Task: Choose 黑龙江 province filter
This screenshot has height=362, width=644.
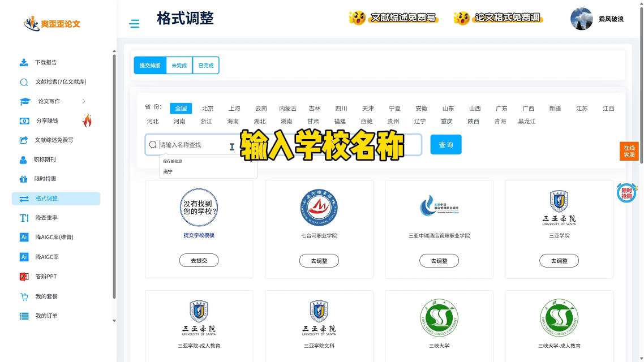Action: click(526, 121)
